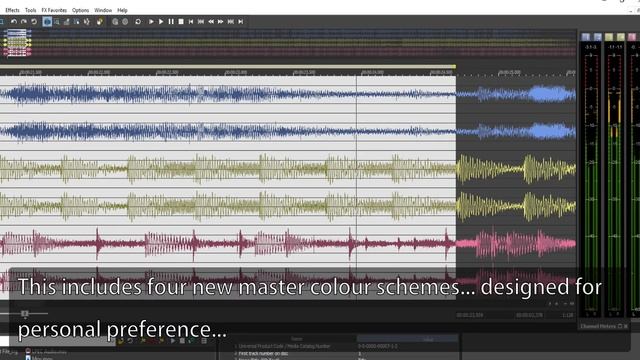Click first blue channel meter swatch
The image size is (640, 360).
[x=586, y=37]
